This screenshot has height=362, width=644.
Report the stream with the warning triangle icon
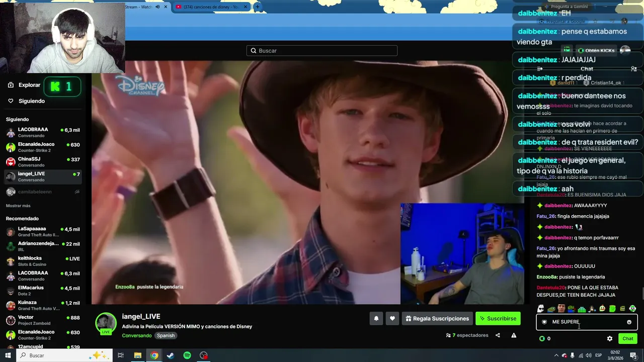point(514,335)
